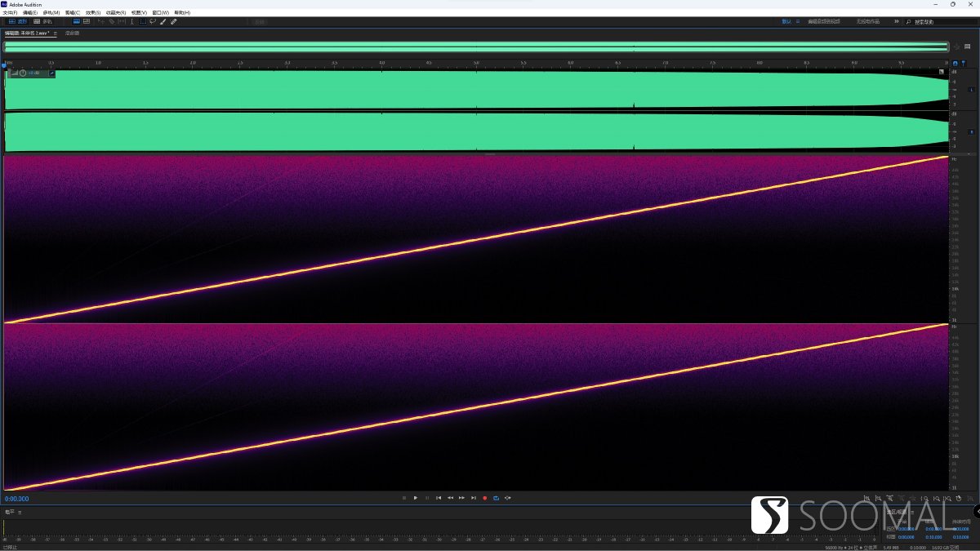Viewport: 980px width, 551px height.
Task: Select the Lasso Selection tool
Action: [153, 21]
